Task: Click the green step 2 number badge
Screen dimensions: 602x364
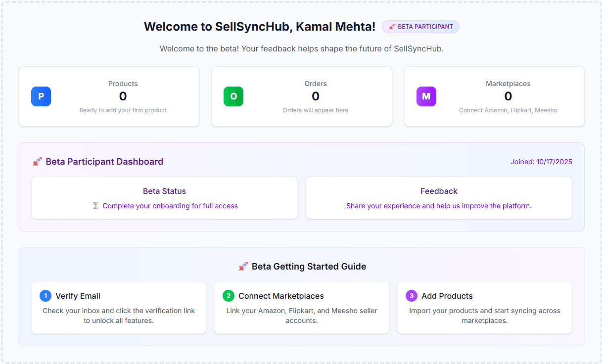Action: (229, 296)
